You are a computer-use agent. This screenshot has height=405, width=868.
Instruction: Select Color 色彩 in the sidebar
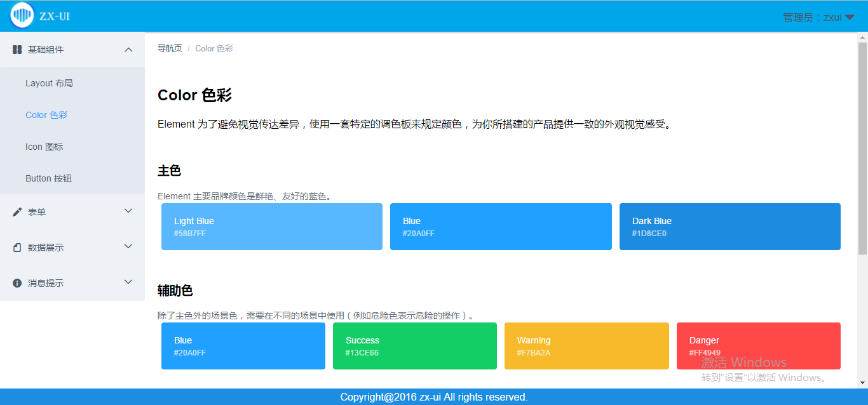(x=46, y=115)
